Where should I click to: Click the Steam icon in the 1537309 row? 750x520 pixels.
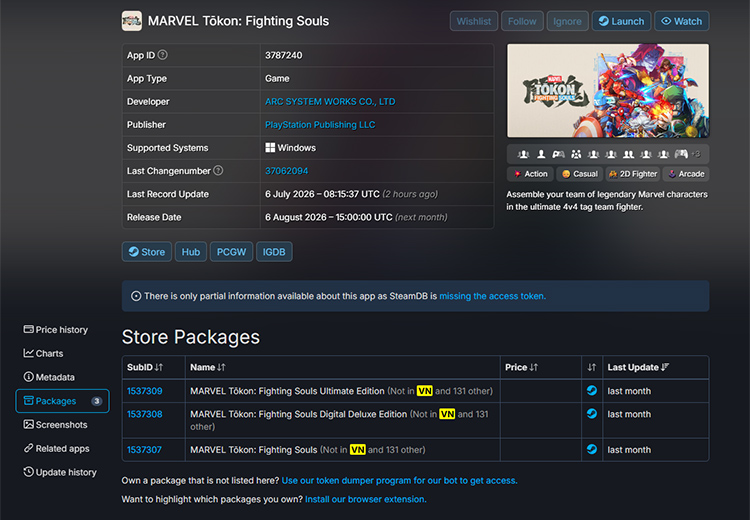592,391
